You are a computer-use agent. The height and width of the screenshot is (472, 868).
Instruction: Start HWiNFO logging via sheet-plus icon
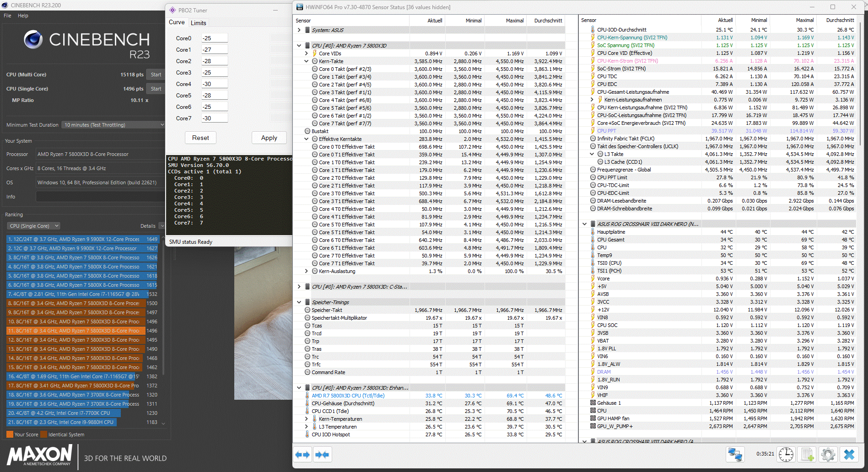coord(807,455)
